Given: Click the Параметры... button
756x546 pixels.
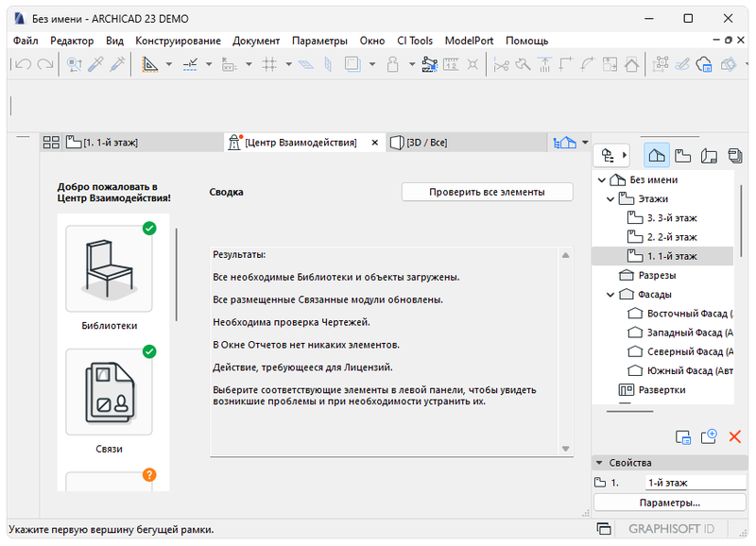Looking at the screenshot, I should tap(669, 503).
